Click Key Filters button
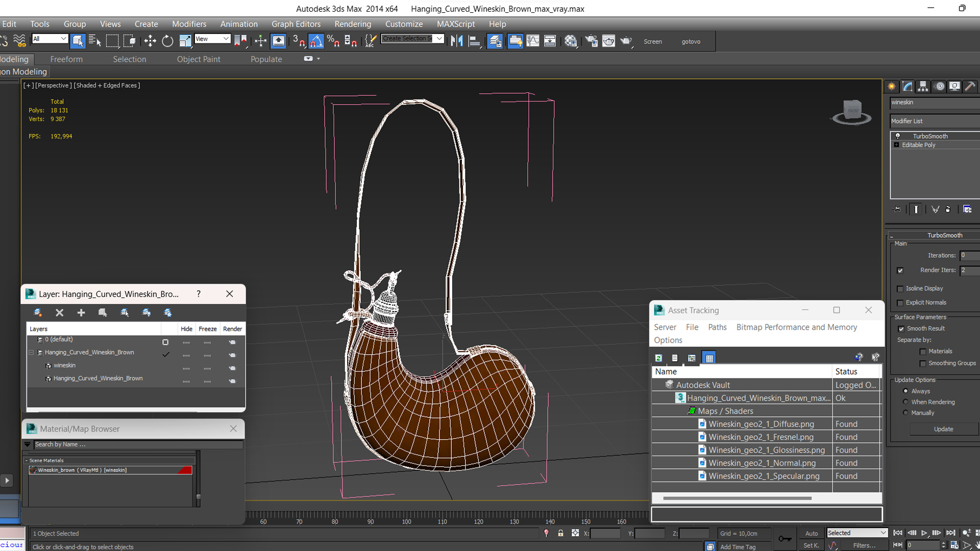The image size is (980, 551). (864, 545)
